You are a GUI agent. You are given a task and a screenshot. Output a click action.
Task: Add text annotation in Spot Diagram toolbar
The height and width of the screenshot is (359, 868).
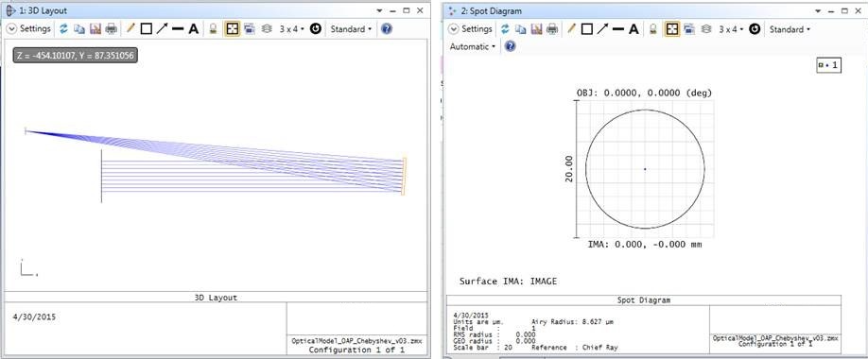pos(634,28)
